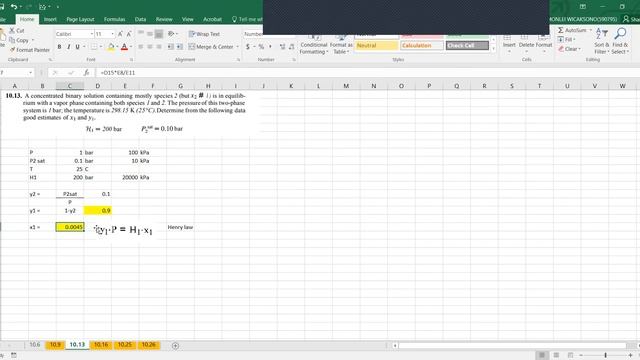Apply the Neutral cell style

click(376, 45)
